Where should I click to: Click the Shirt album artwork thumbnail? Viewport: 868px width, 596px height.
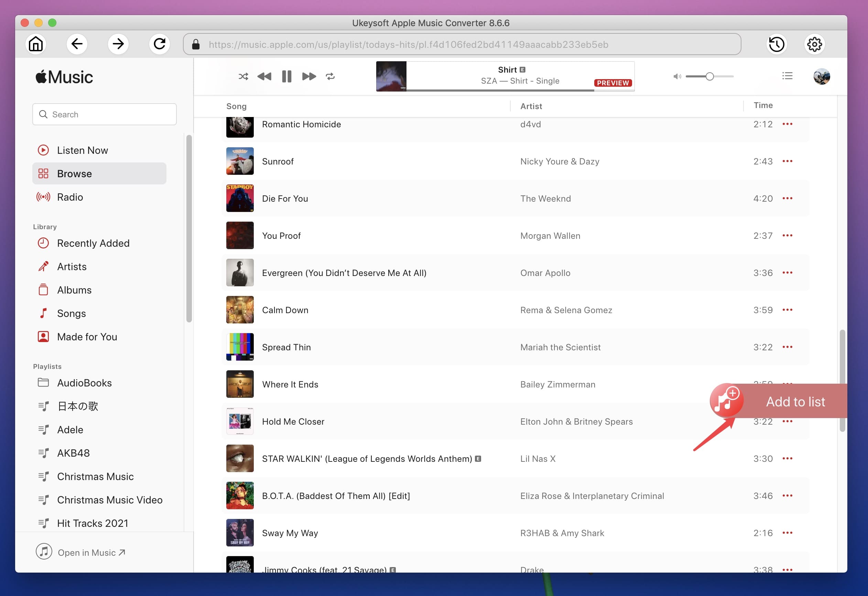click(390, 76)
